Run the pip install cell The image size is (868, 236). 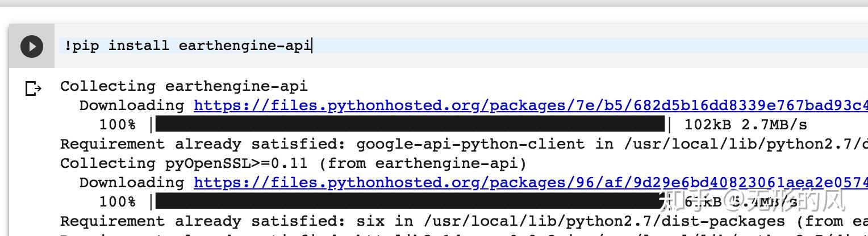pos(32,46)
